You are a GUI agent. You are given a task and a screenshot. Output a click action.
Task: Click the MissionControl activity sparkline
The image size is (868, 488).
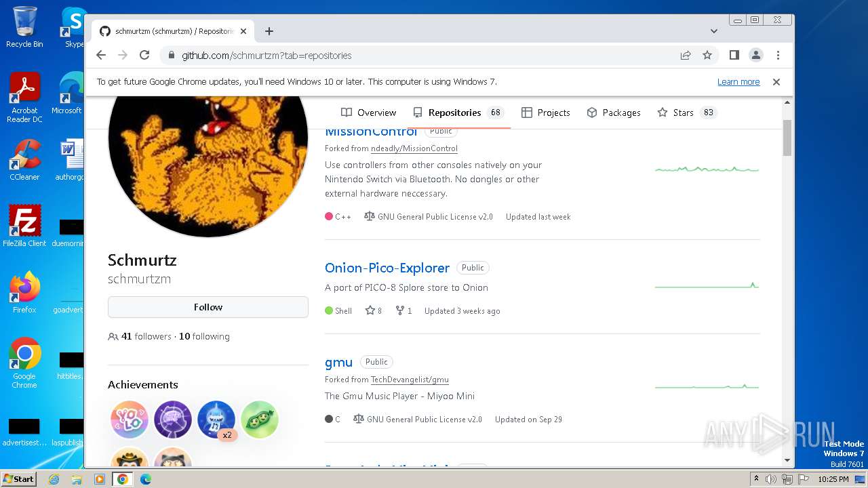tap(707, 169)
